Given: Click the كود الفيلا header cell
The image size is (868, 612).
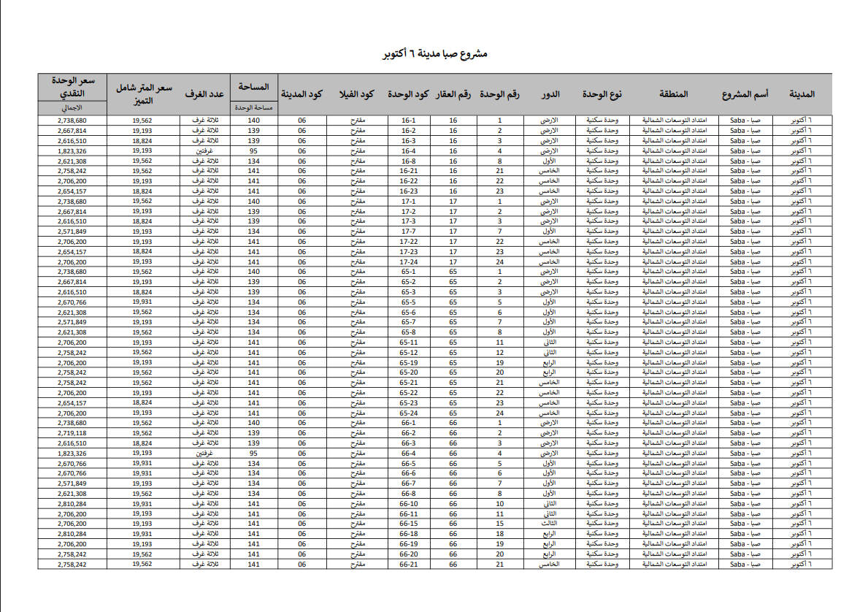Looking at the screenshot, I should click(x=357, y=94).
